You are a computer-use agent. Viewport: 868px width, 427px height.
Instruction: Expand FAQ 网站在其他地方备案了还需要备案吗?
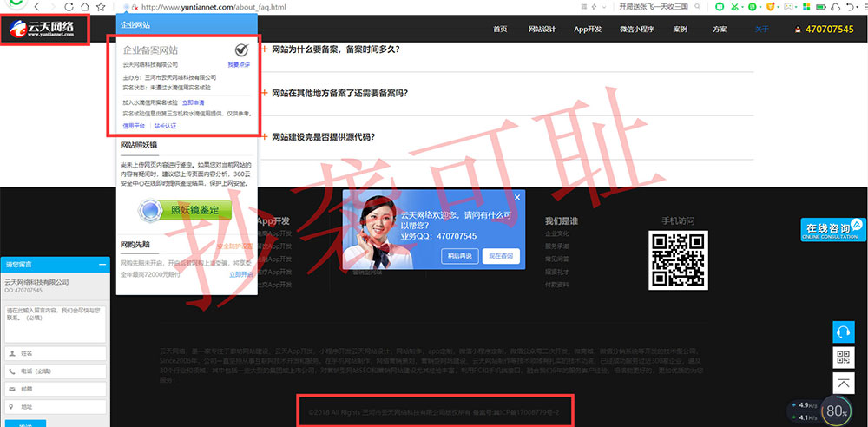click(x=340, y=93)
